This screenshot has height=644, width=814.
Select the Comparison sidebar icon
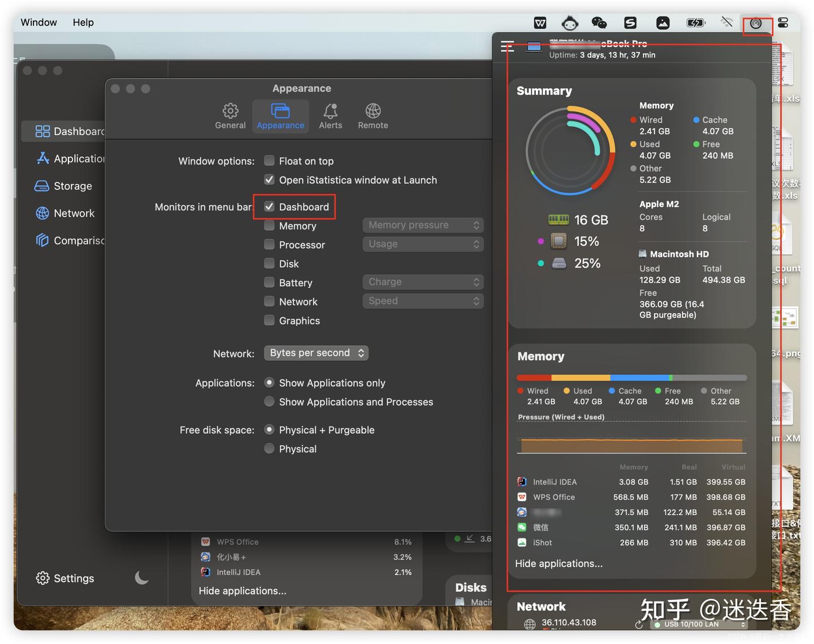click(x=42, y=240)
